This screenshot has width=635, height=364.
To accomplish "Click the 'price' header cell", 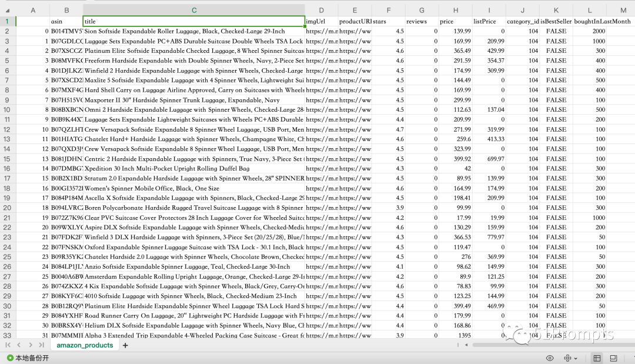I will tap(456, 21).
